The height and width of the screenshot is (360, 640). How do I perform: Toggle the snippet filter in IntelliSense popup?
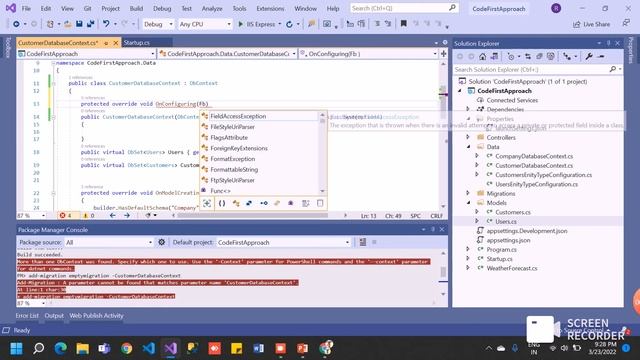[320, 203]
